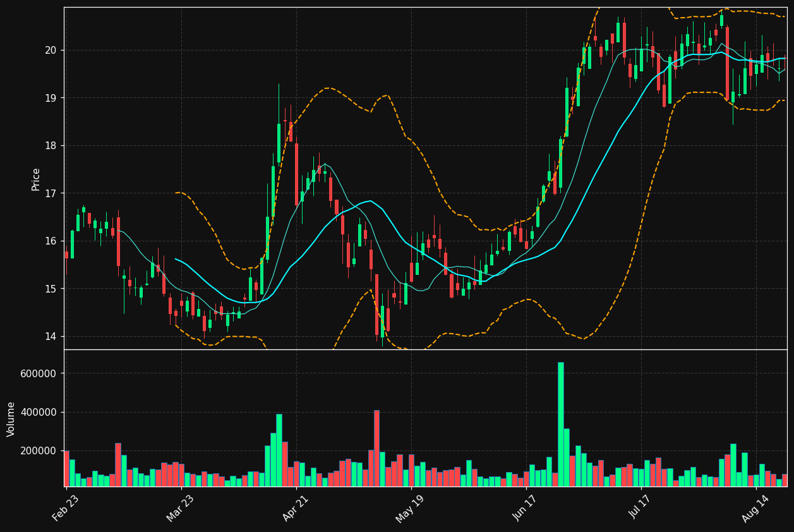
Task: Click the "Volume" y-axis label
Action: [x=11, y=419]
